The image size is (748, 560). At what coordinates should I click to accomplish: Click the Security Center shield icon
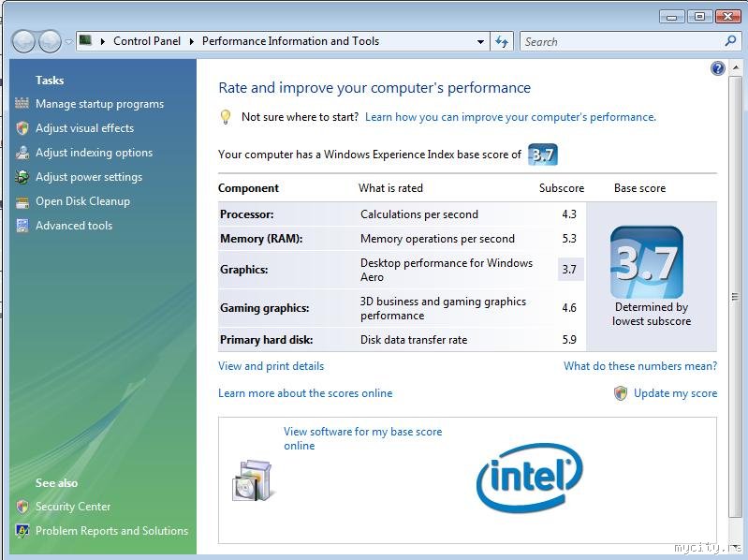point(22,506)
